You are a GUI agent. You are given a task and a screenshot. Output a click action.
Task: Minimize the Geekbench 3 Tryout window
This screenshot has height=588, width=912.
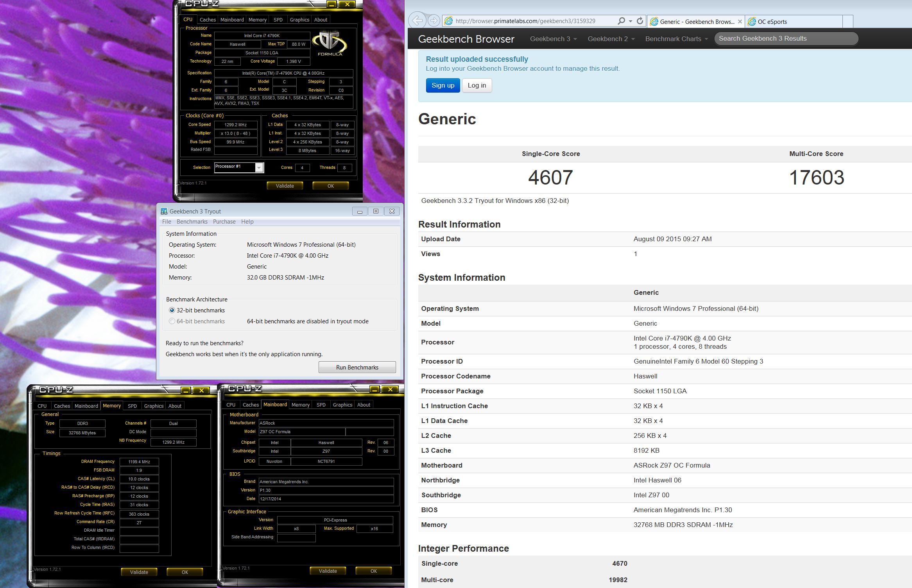tap(360, 211)
